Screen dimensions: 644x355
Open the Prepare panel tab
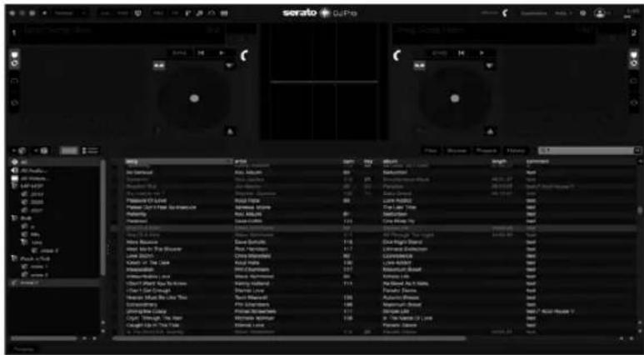point(487,151)
